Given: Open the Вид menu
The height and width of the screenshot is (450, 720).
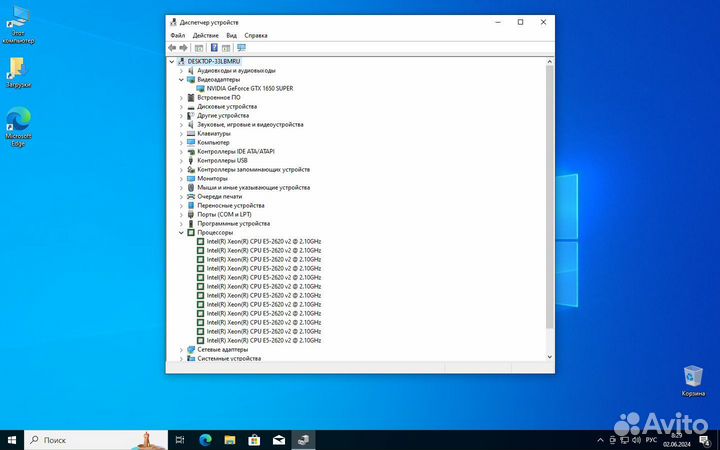Looking at the screenshot, I should 231,35.
